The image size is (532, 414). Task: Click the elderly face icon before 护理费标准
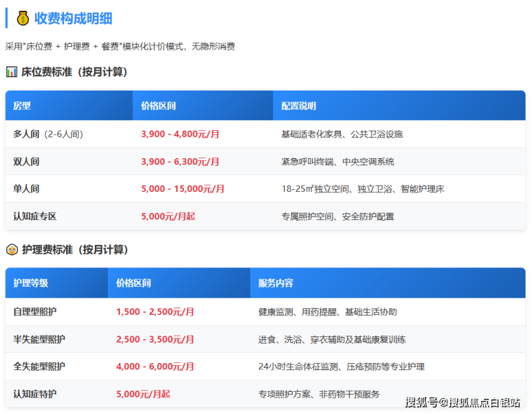[x=12, y=250]
